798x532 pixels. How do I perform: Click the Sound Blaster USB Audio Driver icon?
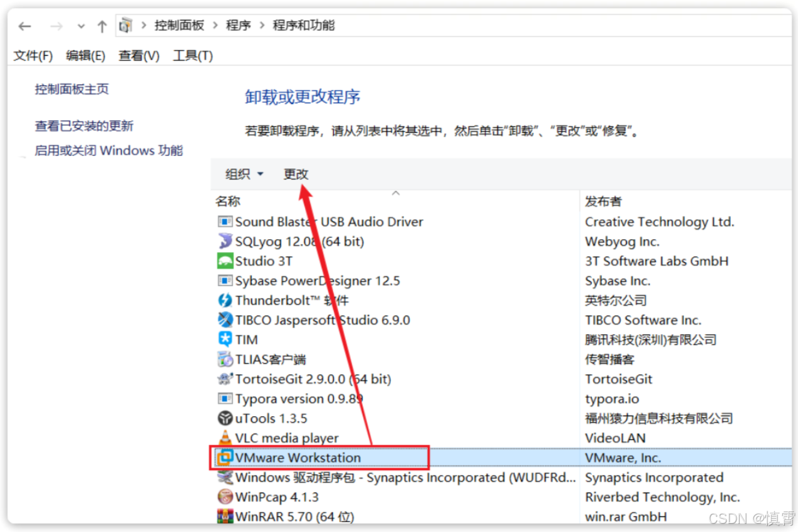[x=225, y=222]
